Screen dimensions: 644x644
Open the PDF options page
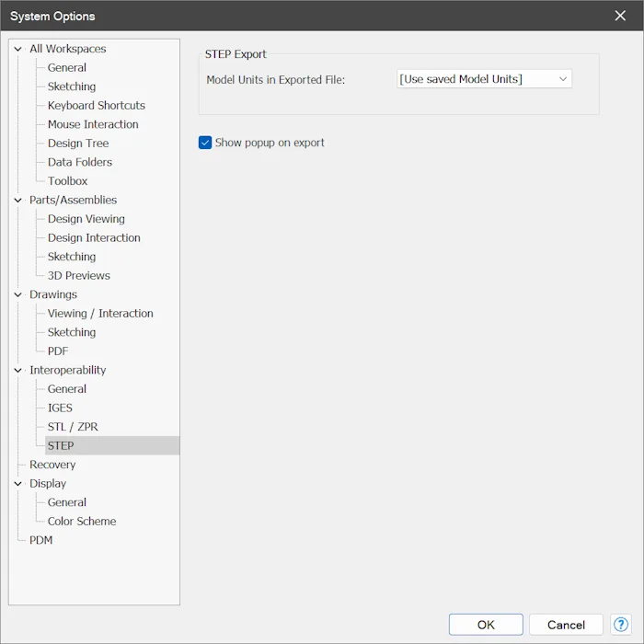[x=57, y=351]
